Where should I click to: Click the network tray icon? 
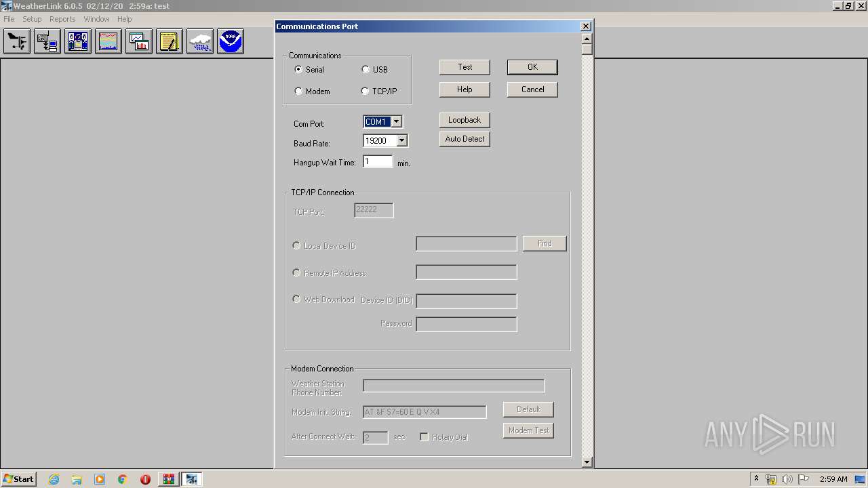point(771,479)
